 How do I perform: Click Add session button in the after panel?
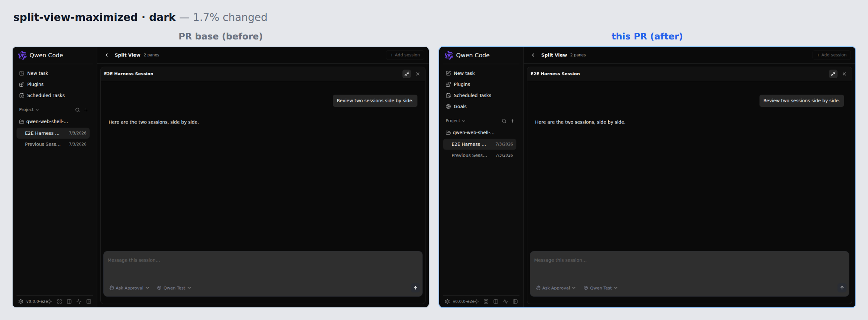832,55
